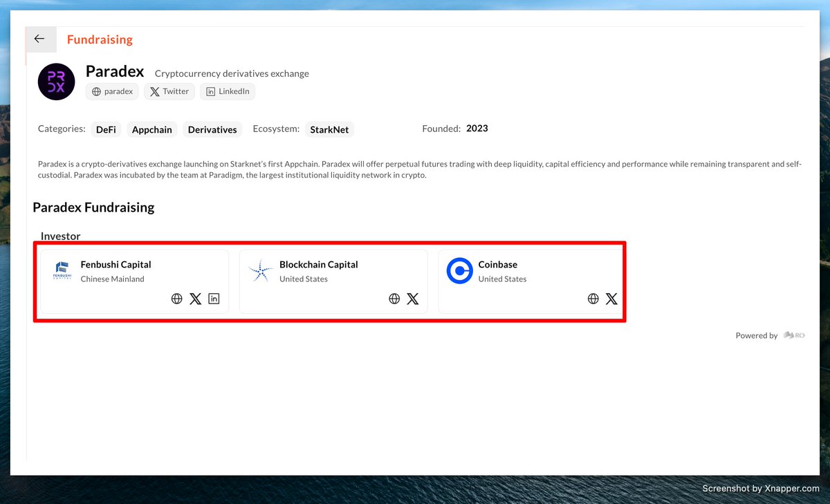This screenshot has width=830, height=504.
Task: Click the back arrow at top left
Action: pyautogui.click(x=40, y=39)
